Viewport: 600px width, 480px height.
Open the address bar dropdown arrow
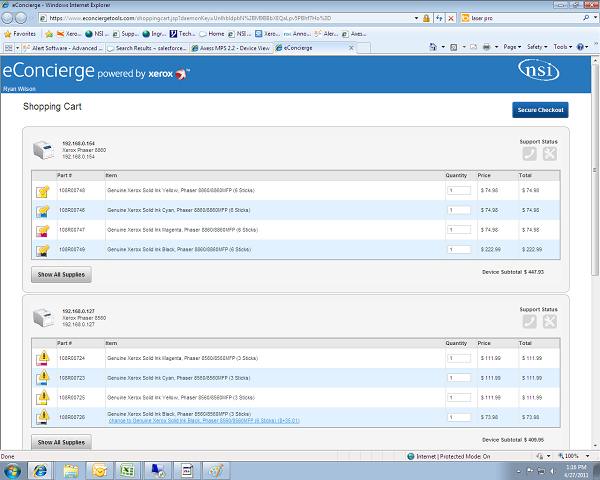416,18
